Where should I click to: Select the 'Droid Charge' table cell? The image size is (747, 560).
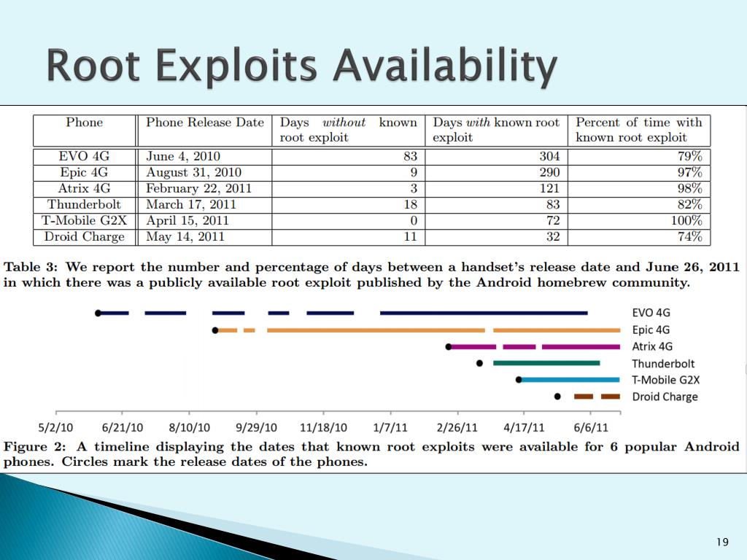coord(85,237)
